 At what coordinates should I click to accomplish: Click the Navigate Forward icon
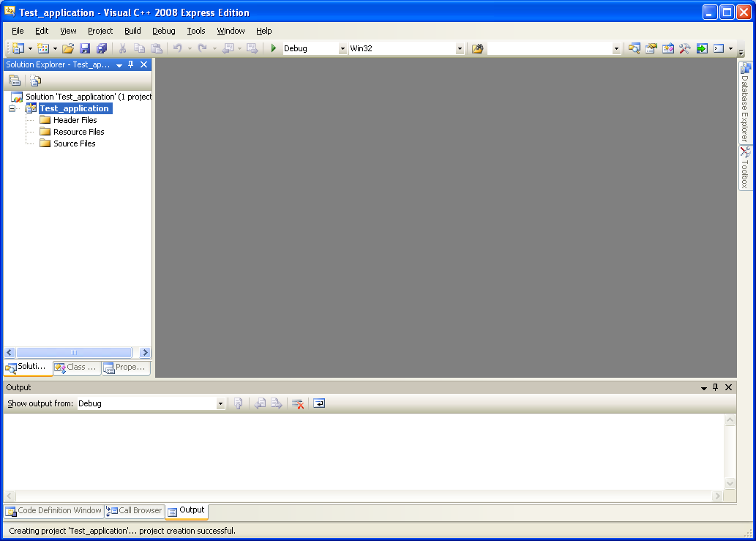point(252,48)
